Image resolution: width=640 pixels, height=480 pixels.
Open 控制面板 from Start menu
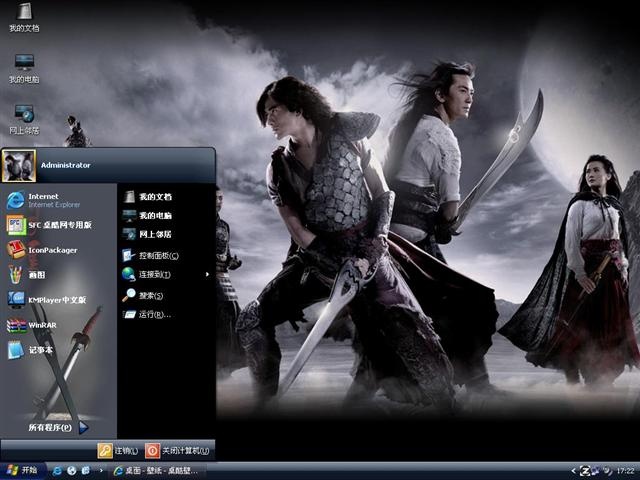coord(150,256)
